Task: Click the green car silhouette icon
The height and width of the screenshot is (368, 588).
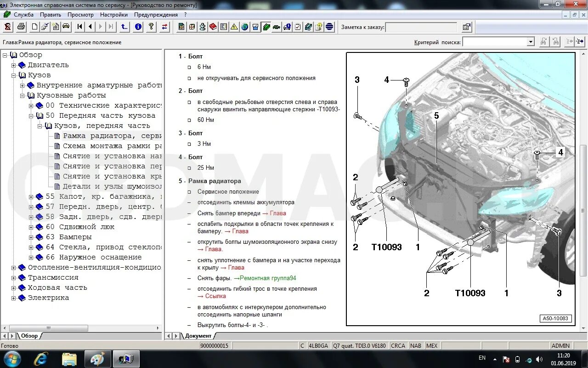Action: (x=277, y=27)
